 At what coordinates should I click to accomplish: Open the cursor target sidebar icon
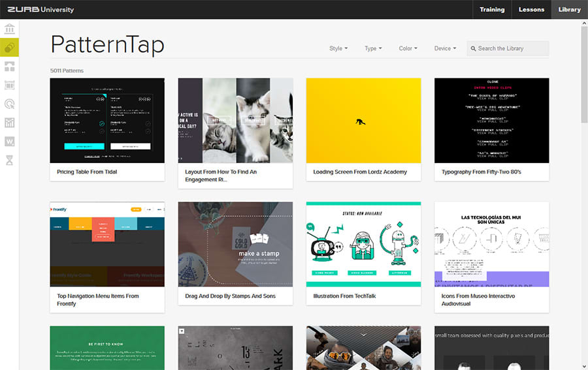click(9, 104)
